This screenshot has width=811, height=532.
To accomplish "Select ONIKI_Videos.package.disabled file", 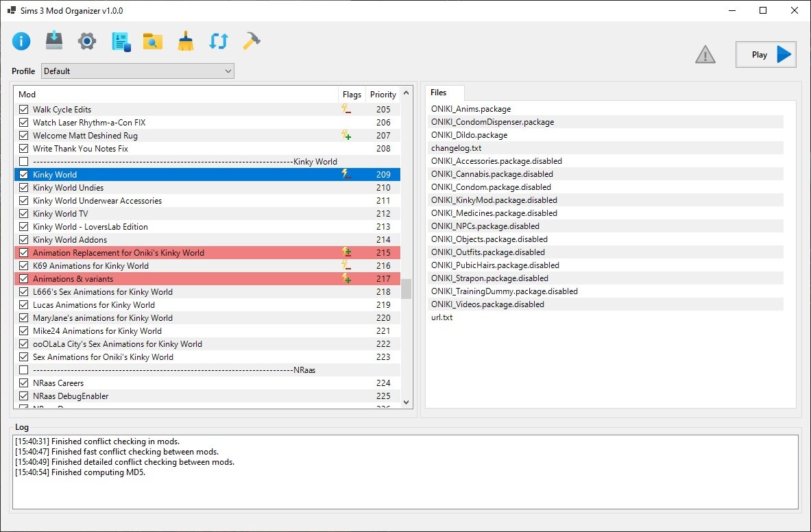I will (605, 304).
